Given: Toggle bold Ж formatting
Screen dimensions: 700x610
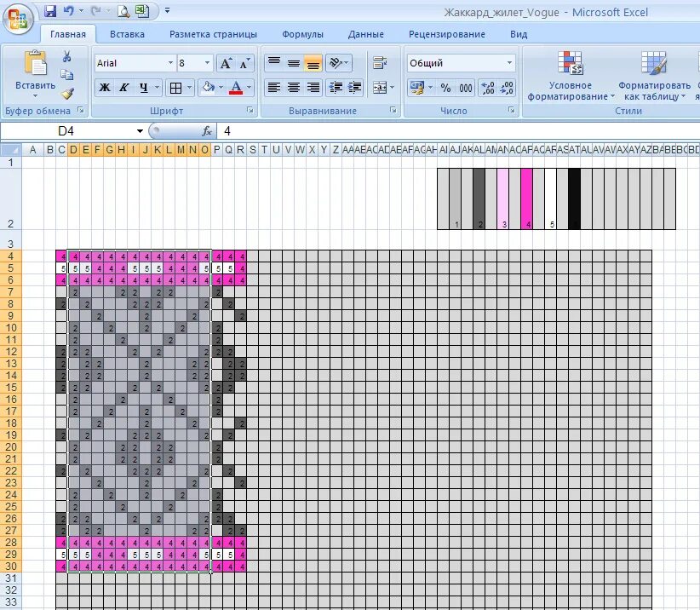Looking at the screenshot, I should pos(105,88).
